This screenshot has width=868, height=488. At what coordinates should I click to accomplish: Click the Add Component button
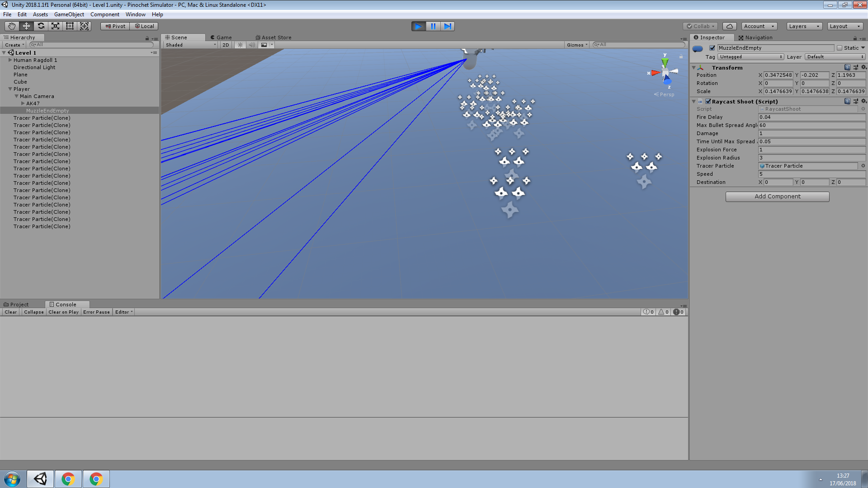tap(777, 197)
